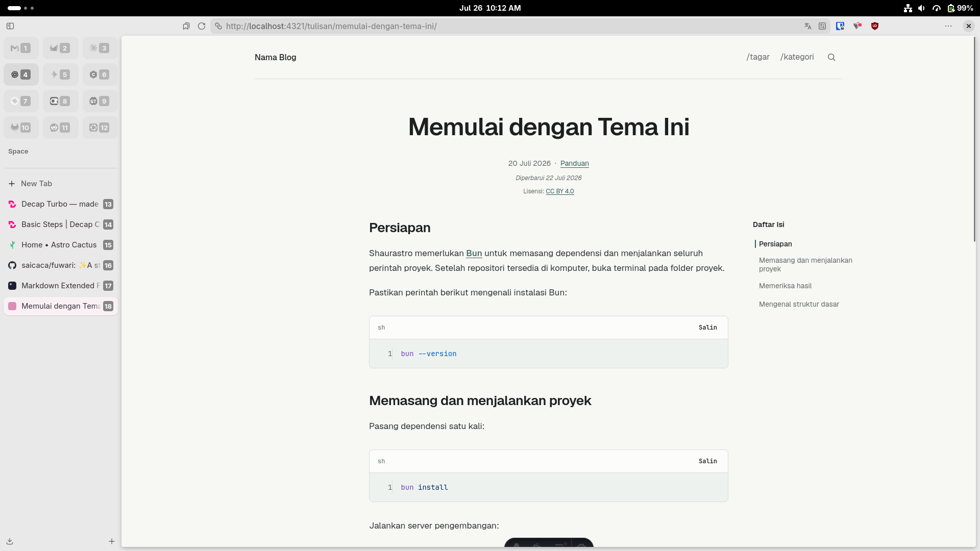Jump to Persiapan in table of contents
Image resolution: width=980 pixels, height=551 pixels.
point(775,244)
